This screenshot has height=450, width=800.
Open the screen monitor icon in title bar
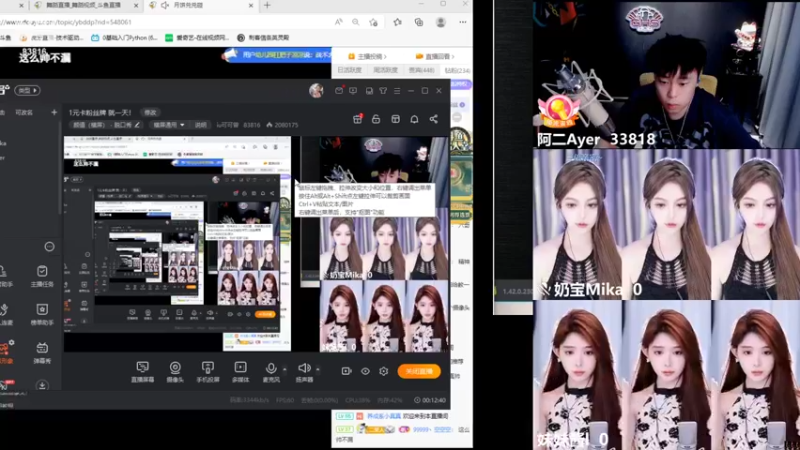pos(353,90)
